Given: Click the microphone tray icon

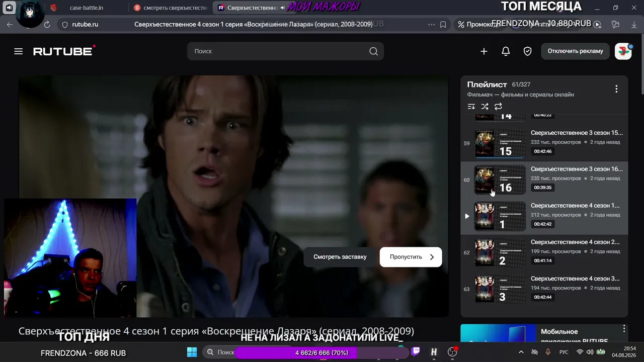Looking at the screenshot, I should [548, 352].
